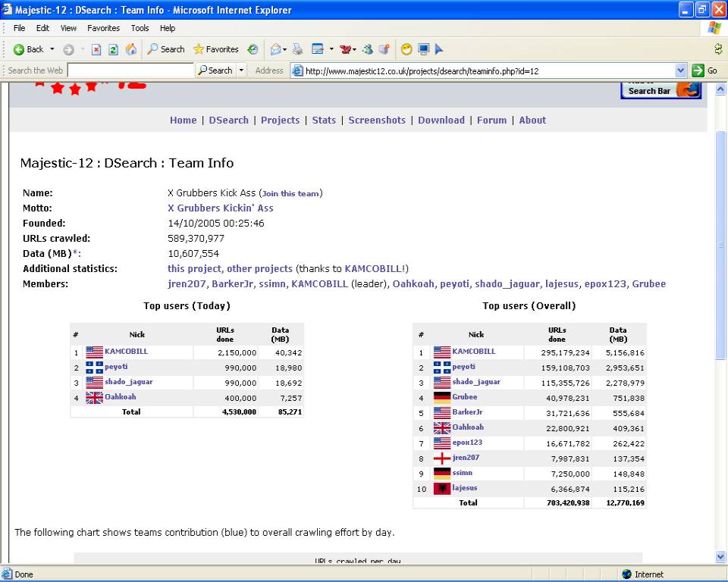Open peyoti in Top users Today table
728x582 pixels.
click(x=116, y=367)
